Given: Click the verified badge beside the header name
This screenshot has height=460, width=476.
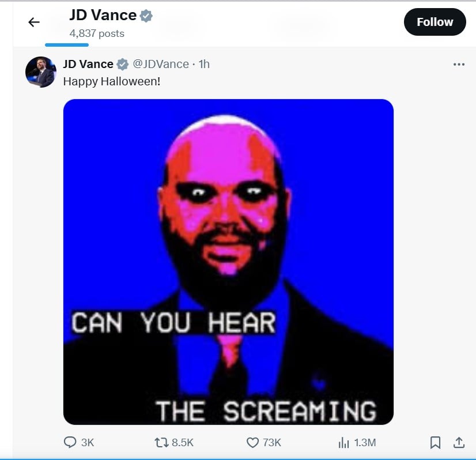Looking at the screenshot, I should click(x=146, y=16).
